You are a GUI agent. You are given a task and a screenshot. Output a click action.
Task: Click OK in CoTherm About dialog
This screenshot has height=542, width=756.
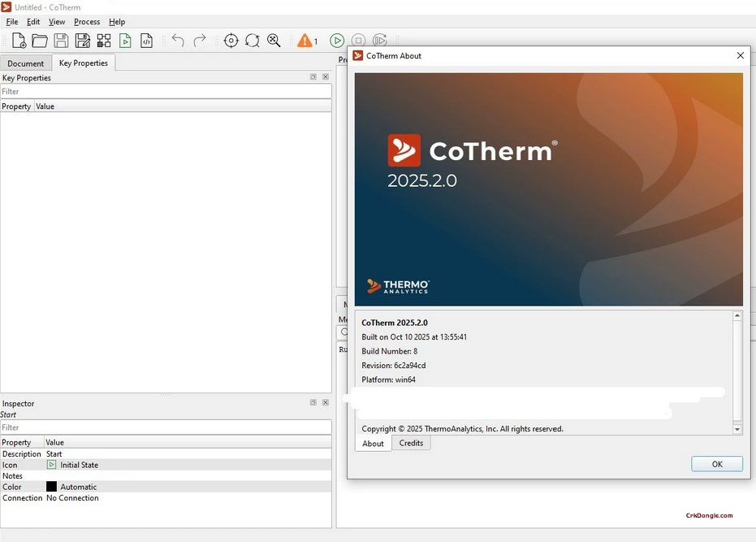click(717, 464)
